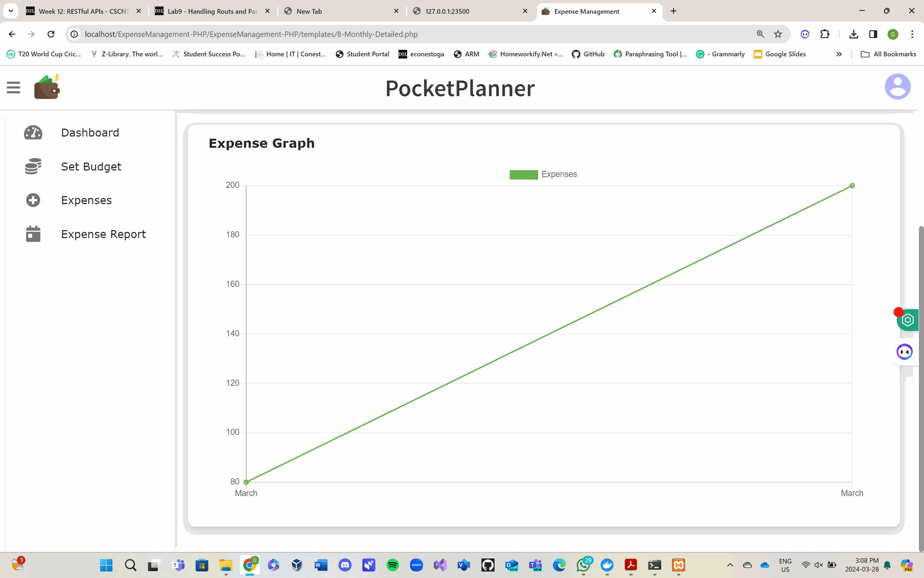The width and height of the screenshot is (924, 578).
Task: Click the zoom magnifier icon in address bar
Action: [760, 34]
